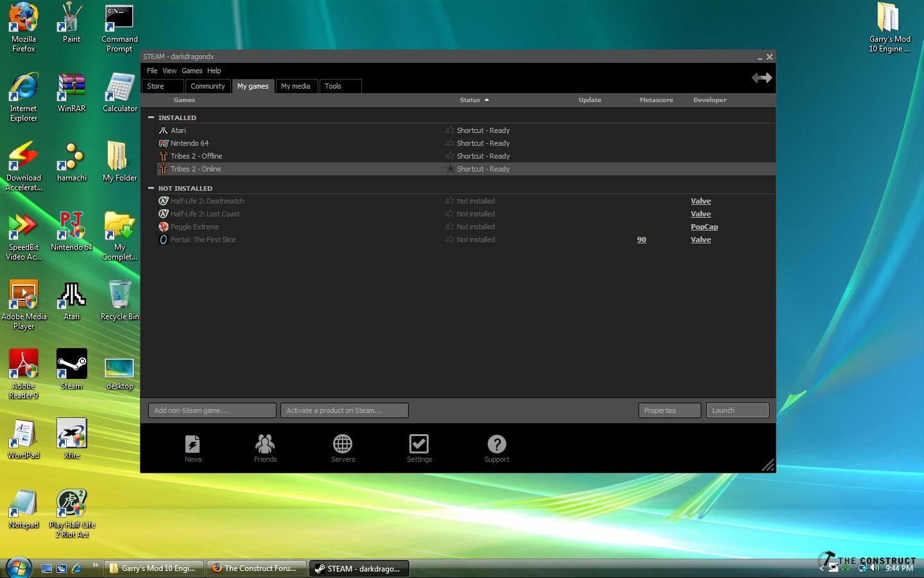Switch to The Construct Forum taskbar window

pyautogui.click(x=257, y=568)
